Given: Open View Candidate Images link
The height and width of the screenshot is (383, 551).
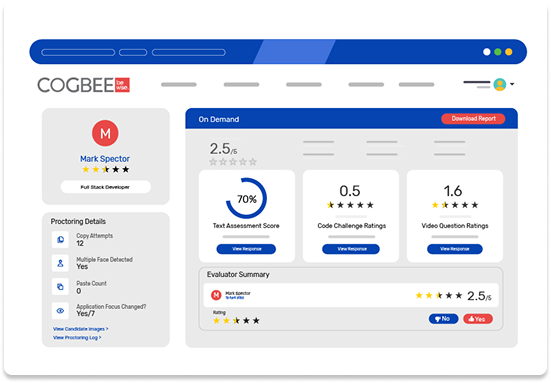Looking at the screenshot, I should 80,329.
